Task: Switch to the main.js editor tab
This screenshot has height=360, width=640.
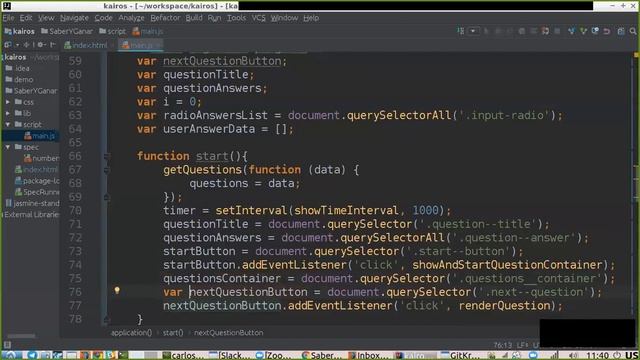Action: click(140, 45)
